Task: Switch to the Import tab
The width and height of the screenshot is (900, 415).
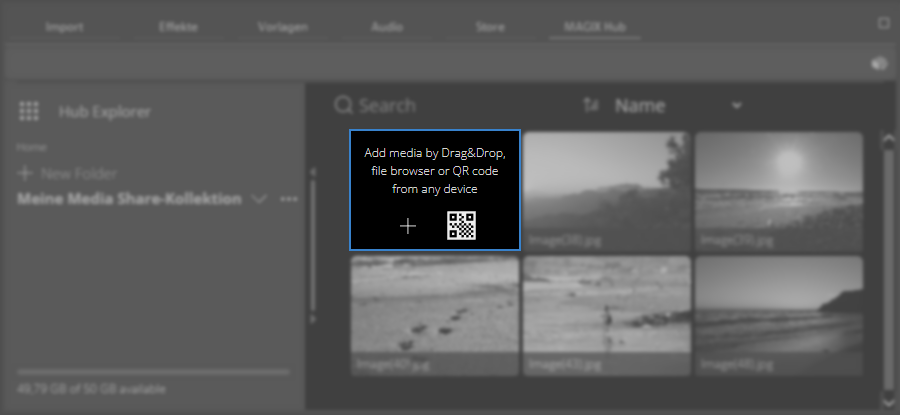Action: tap(64, 27)
